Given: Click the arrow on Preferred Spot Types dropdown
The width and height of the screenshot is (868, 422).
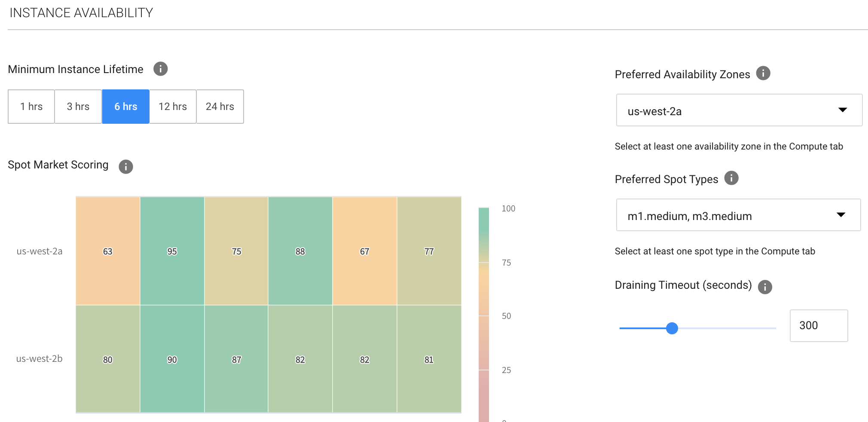Looking at the screenshot, I should tap(841, 215).
